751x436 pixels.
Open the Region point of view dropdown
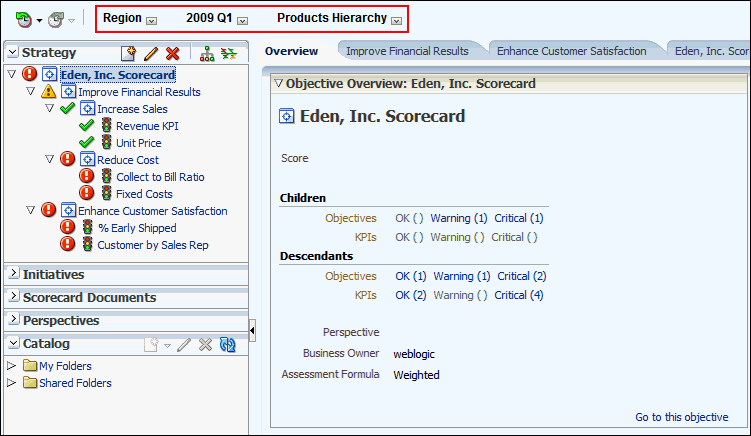(x=151, y=21)
